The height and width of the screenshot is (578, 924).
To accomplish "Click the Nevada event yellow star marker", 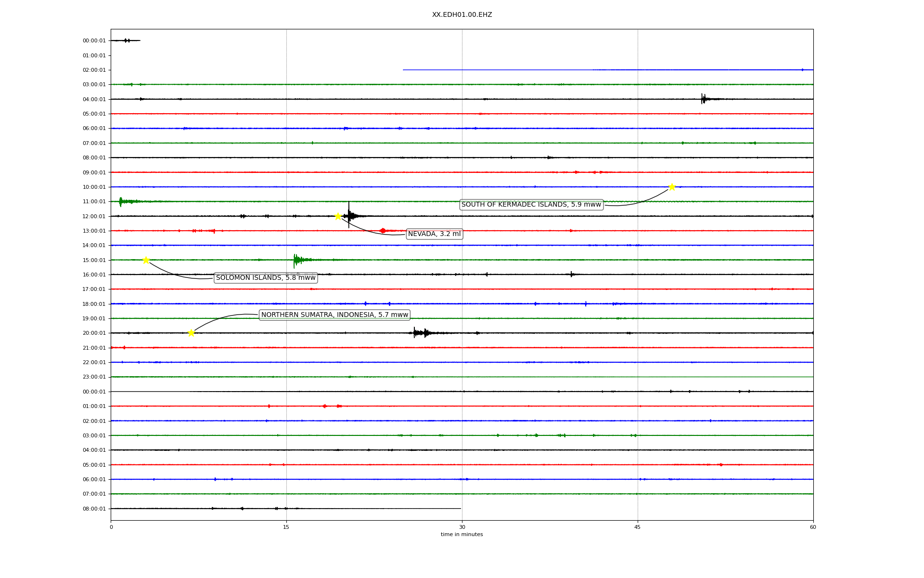I will click(x=338, y=216).
